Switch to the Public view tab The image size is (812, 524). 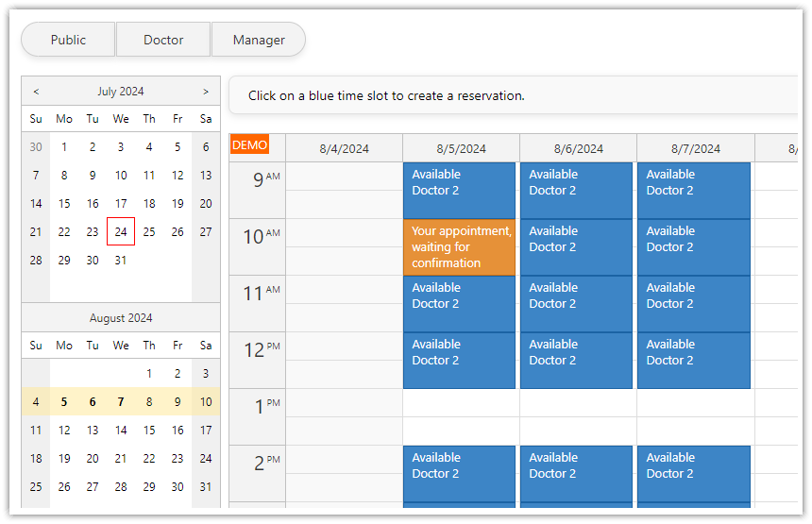click(68, 40)
